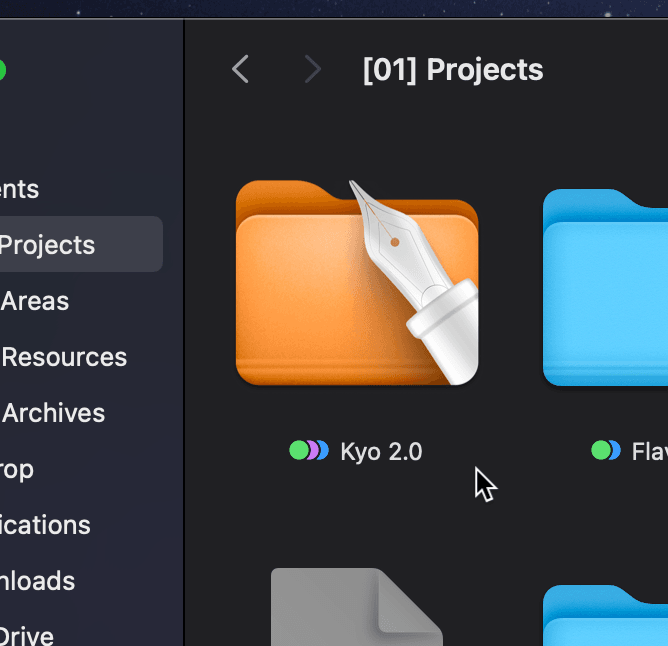Viewport: 668px width, 646px height.
Task: Open the Archives sidebar item
Action: click(x=54, y=413)
